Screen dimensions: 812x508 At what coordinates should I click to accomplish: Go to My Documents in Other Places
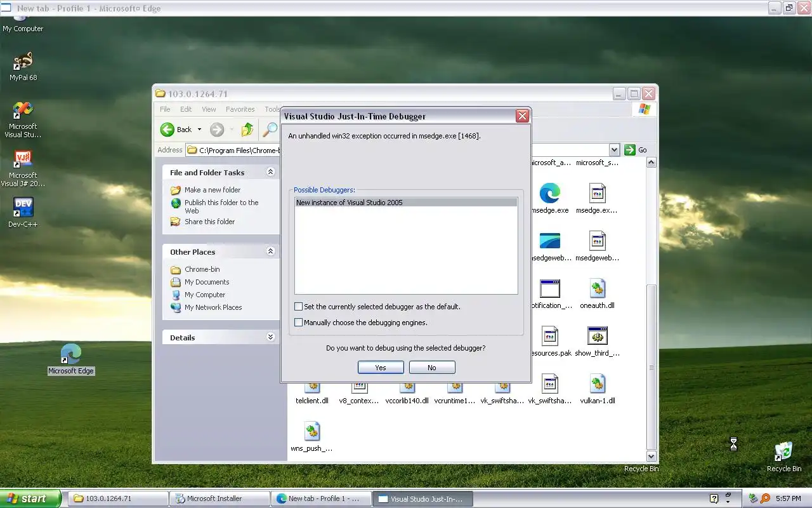click(207, 282)
